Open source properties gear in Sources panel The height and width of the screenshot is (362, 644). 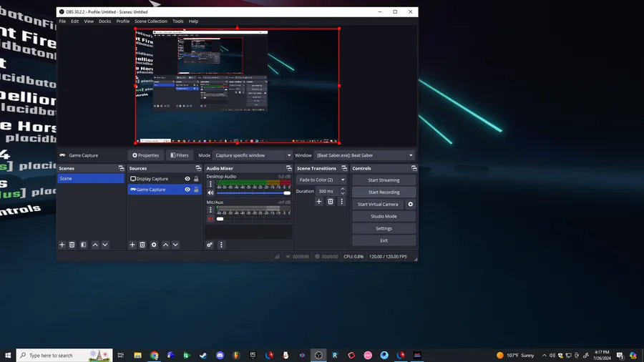point(154,245)
